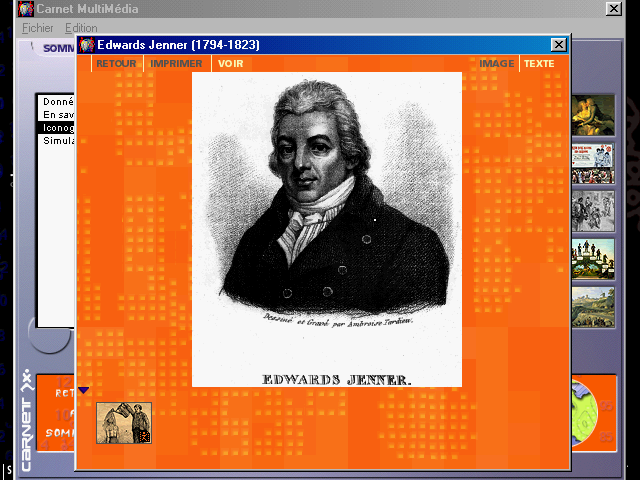Open the Edition menu
Image resolution: width=640 pixels, height=480 pixels.
tap(81, 28)
